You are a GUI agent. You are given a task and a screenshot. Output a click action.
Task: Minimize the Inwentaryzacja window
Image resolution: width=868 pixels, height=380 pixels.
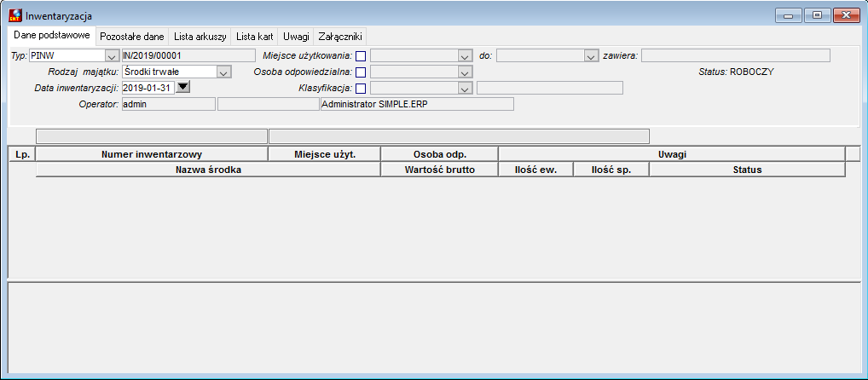point(789,15)
